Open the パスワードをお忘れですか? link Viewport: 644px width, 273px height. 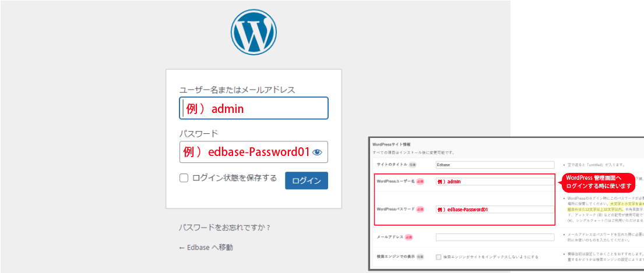click(225, 227)
